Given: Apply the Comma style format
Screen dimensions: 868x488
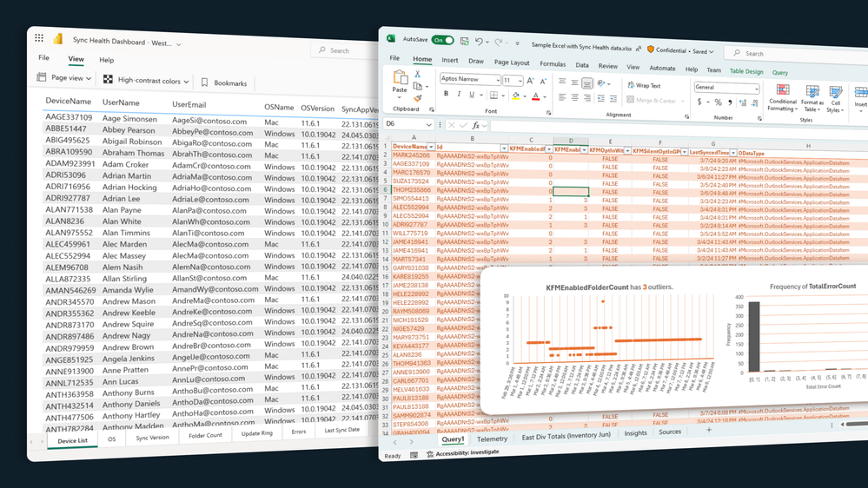Looking at the screenshot, I should [x=730, y=102].
